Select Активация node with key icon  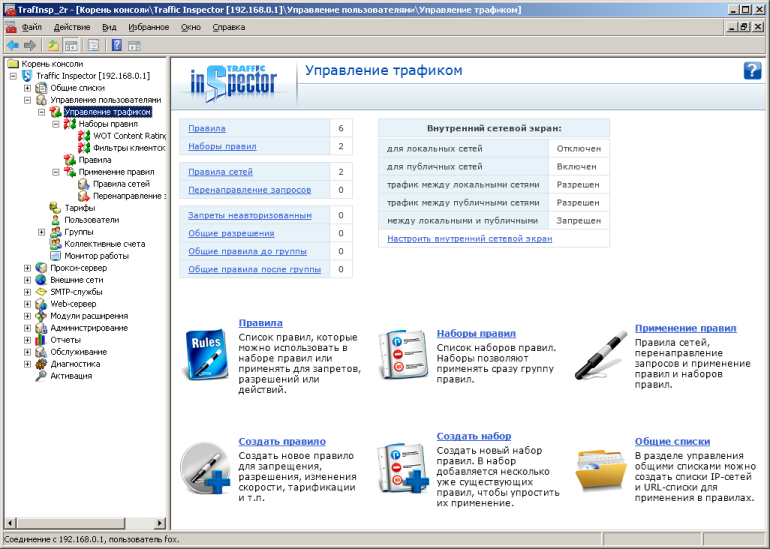(71, 376)
